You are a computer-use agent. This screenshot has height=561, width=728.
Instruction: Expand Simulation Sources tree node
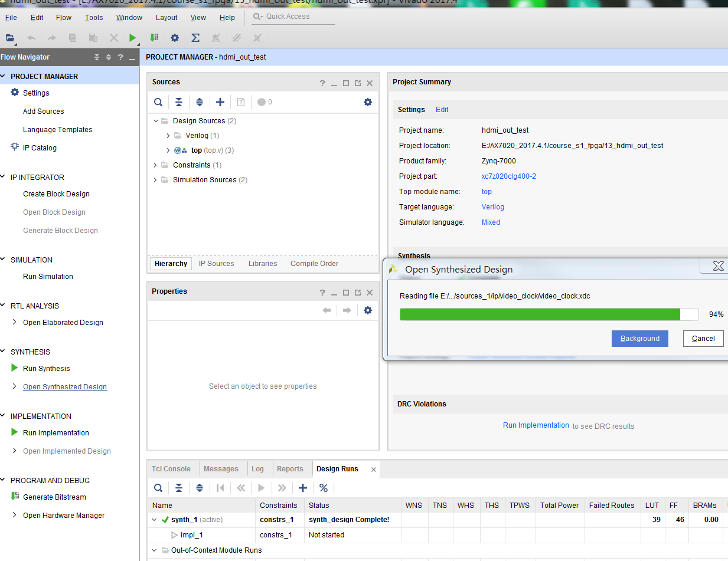click(156, 180)
